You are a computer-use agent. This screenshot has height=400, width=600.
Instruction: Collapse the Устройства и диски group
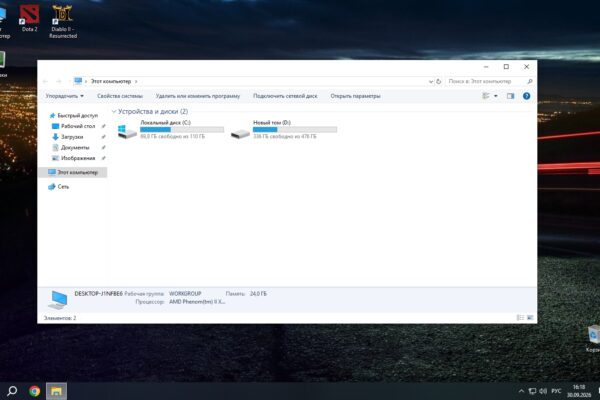click(114, 111)
